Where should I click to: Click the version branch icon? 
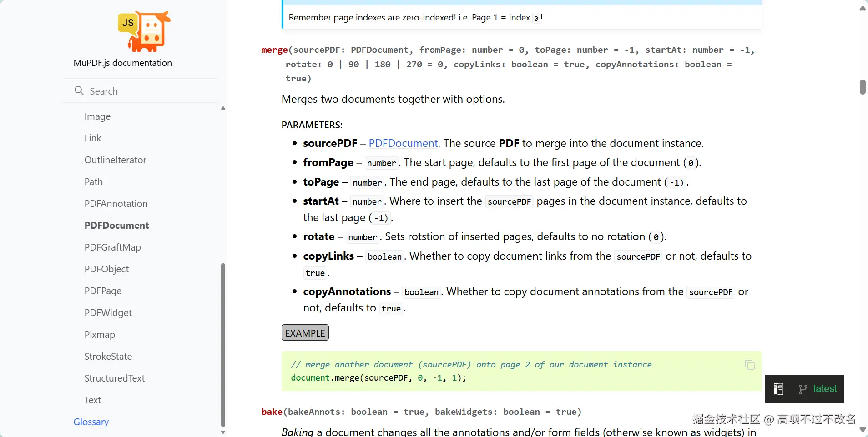802,389
